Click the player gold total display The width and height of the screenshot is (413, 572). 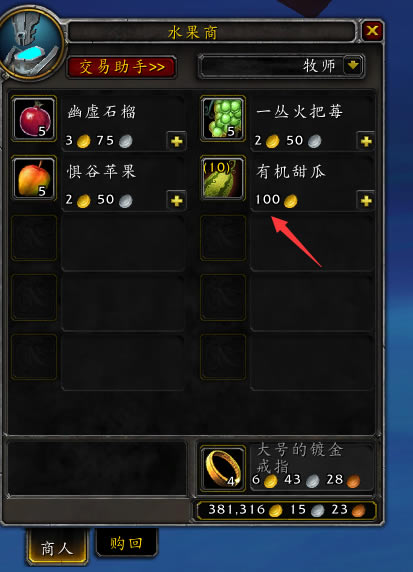point(286,510)
